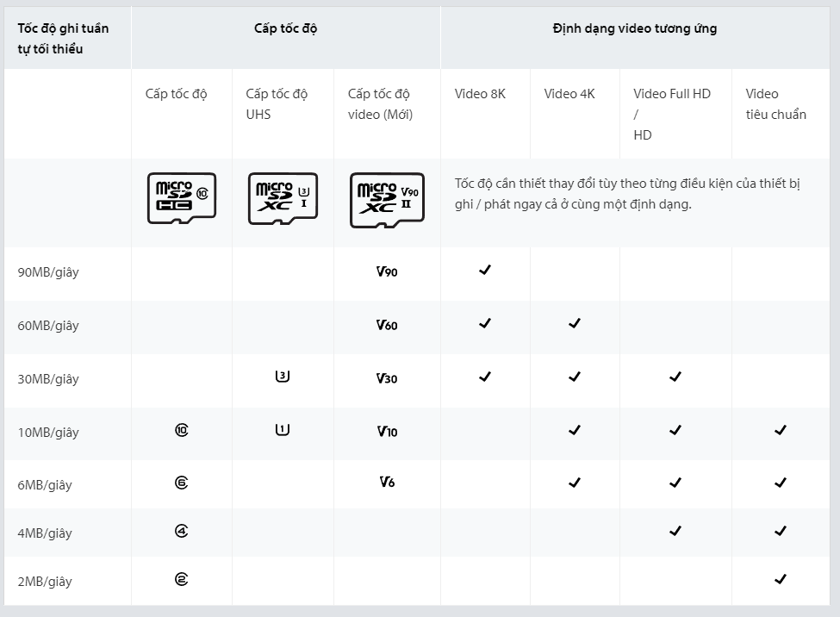Click the Video Full HD / HD column header
This screenshot has width=840, height=617.
(672, 115)
